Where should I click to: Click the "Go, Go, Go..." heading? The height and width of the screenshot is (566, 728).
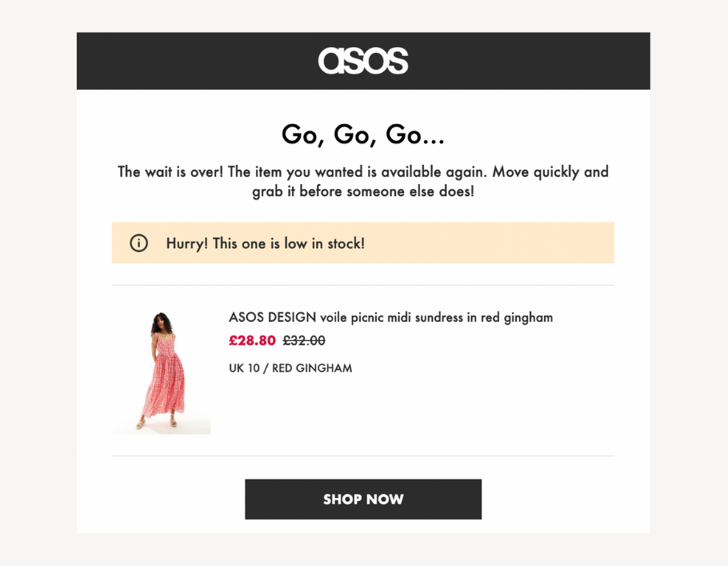tap(363, 134)
